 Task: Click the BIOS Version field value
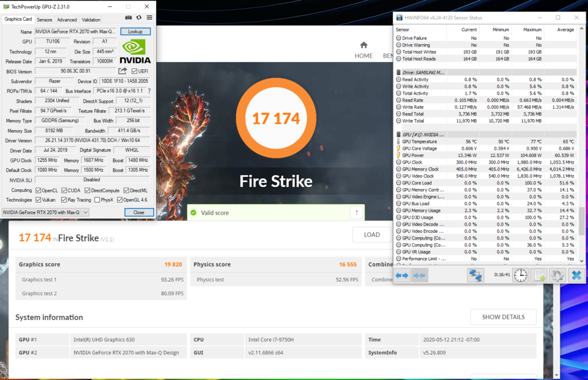click(x=76, y=71)
